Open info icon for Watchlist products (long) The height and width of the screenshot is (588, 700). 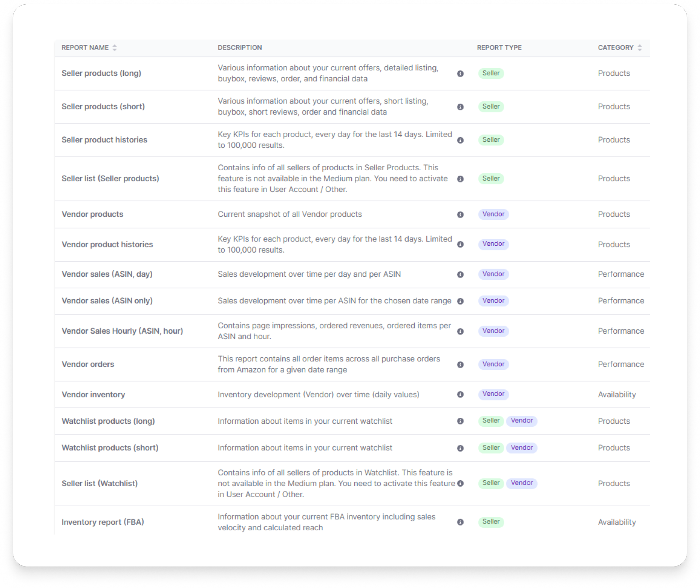[460, 421]
